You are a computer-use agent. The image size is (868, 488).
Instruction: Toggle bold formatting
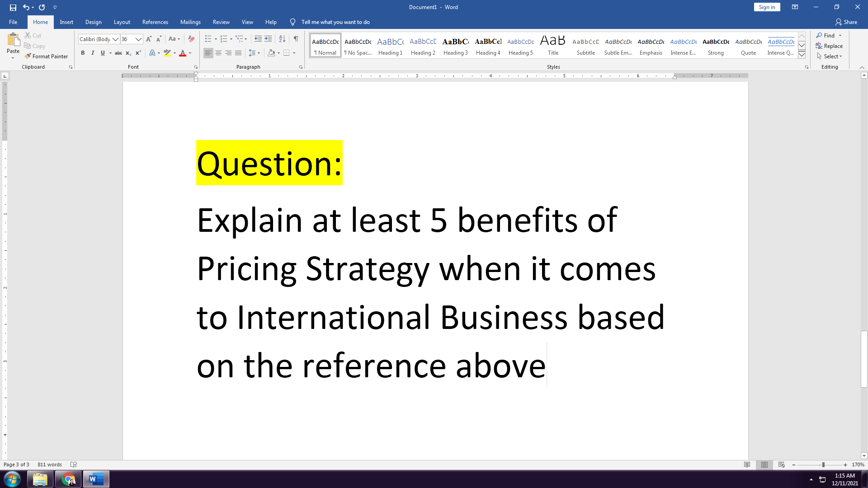83,53
